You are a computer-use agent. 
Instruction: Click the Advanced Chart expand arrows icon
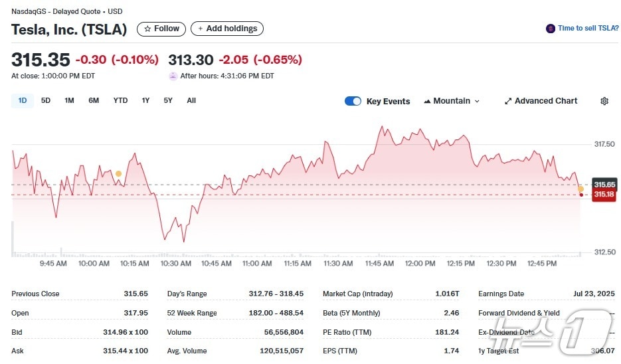tap(508, 101)
